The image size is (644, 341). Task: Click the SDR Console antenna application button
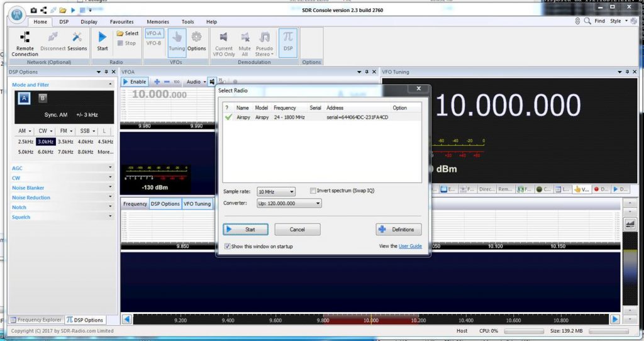coord(17,14)
